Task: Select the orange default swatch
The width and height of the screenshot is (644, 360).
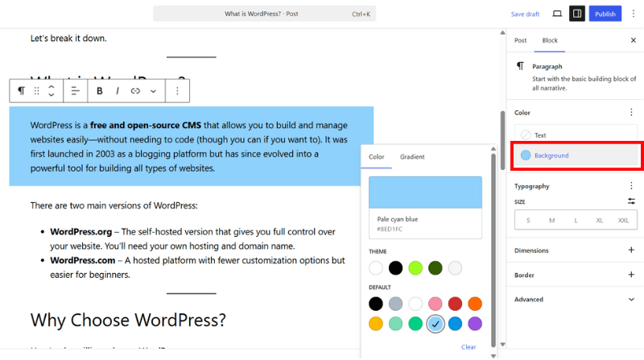Action: 475,304
